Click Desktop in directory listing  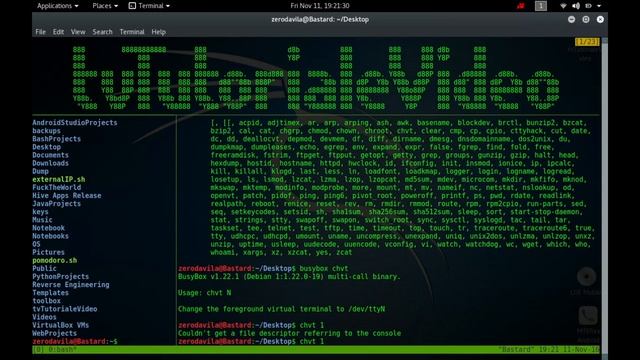click(x=47, y=147)
